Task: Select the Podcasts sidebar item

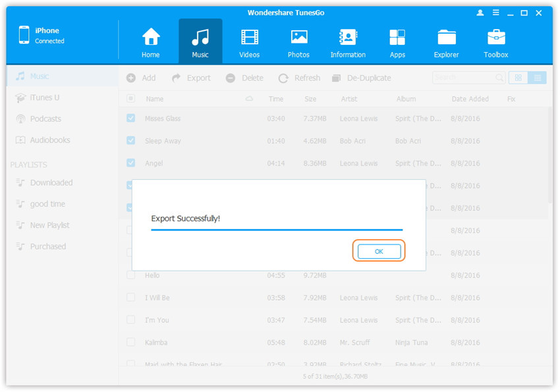Action: 45,119
